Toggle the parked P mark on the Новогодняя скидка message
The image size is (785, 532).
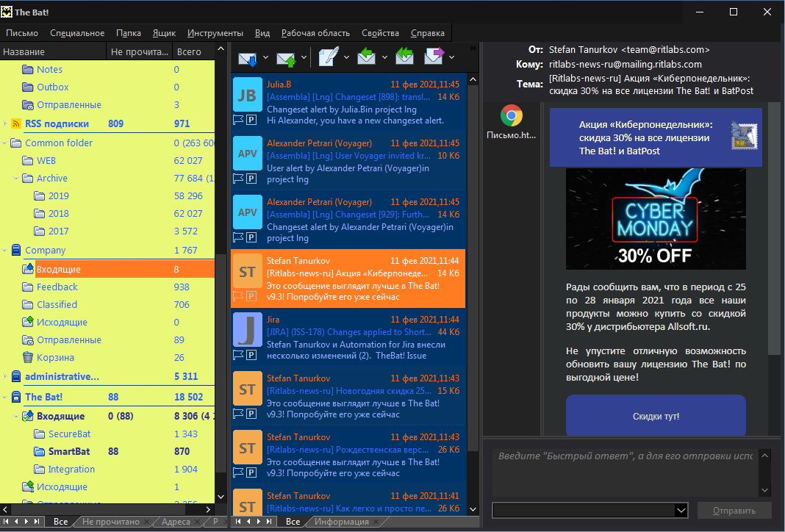point(251,414)
